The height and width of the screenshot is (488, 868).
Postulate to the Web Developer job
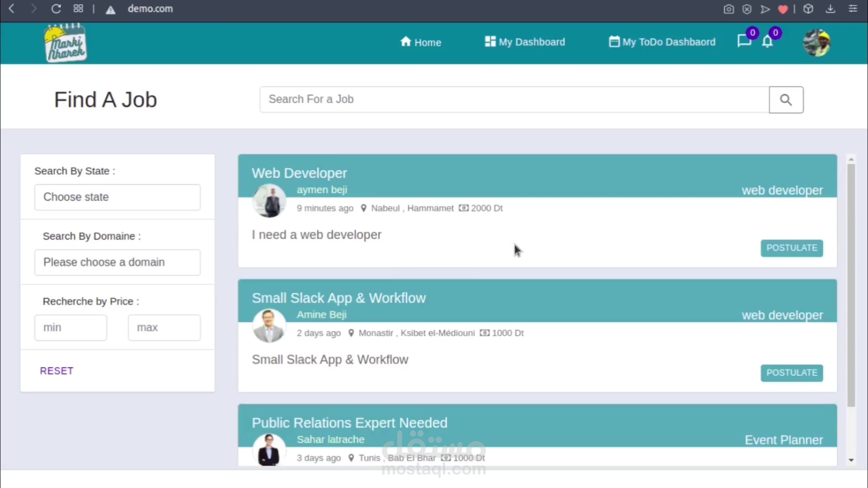792,248
